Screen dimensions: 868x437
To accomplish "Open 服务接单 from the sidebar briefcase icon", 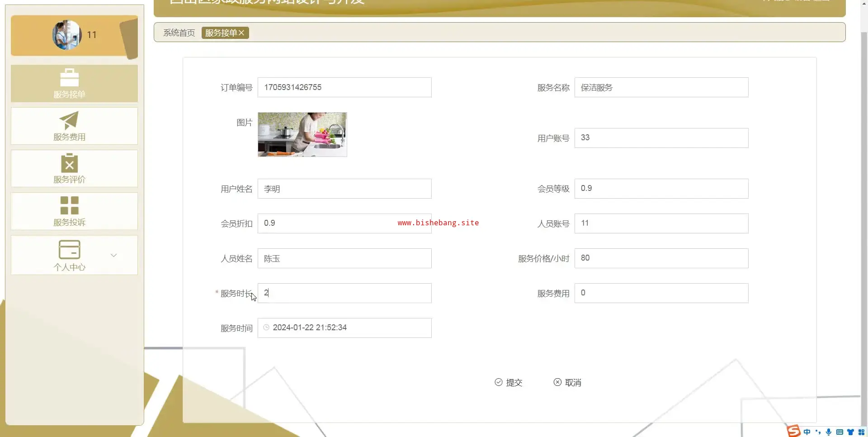I will (69, 77).
